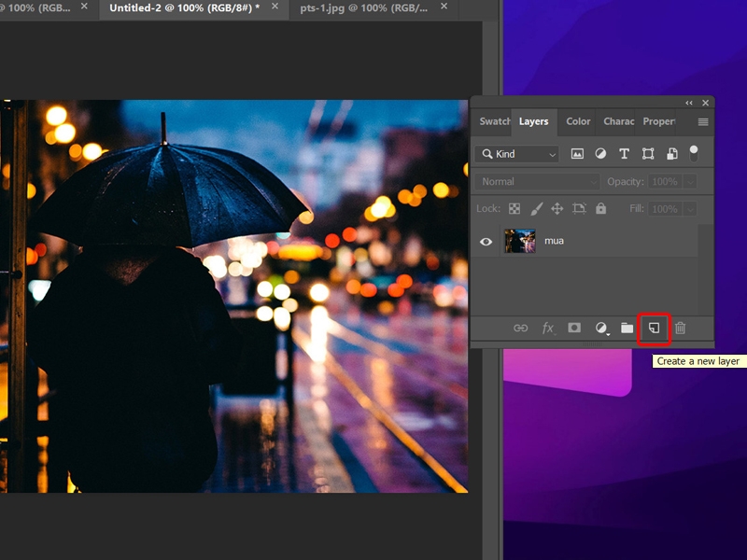
Task: Open the Opacity dropdown arrow
Action: [x=689, y=181]
